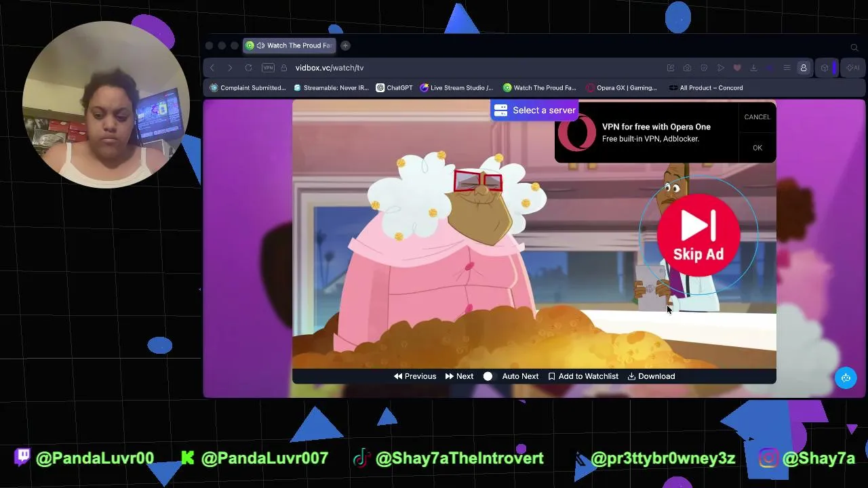Reload the vidbox.vc page
Screen dimensions: 868x488
point(248,68)
